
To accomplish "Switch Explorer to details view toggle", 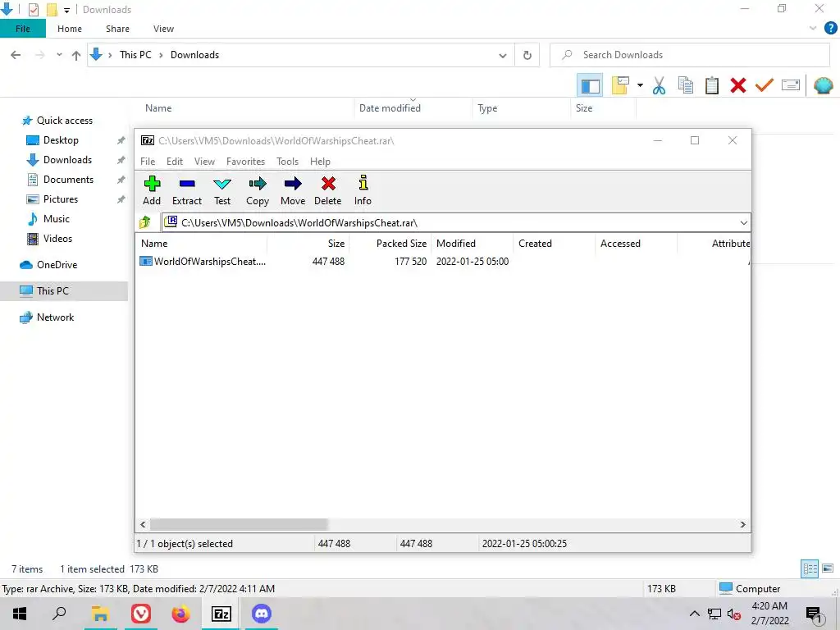I will [810, 568].
